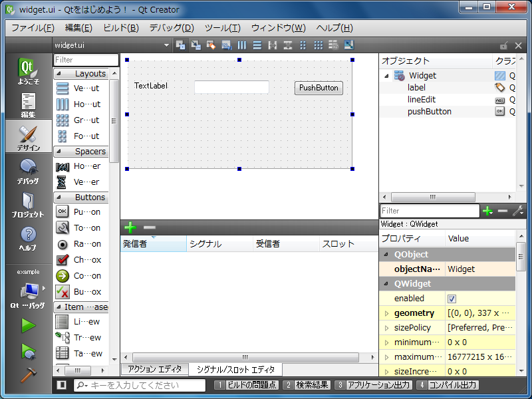Select the Check Box widget in Buttons list
Viewport: 532px width, 399px height.
click(80, 260)
